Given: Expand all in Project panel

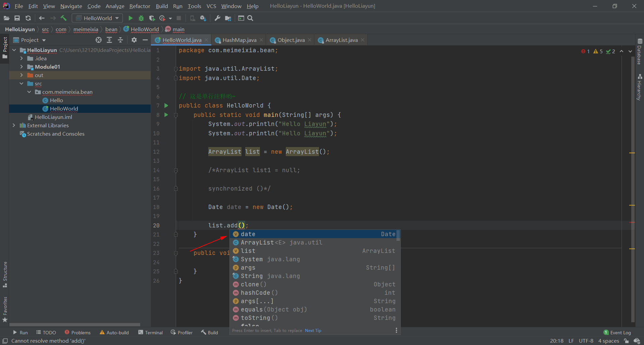Looking at the screenshot, I should click(x=109, y=40).
